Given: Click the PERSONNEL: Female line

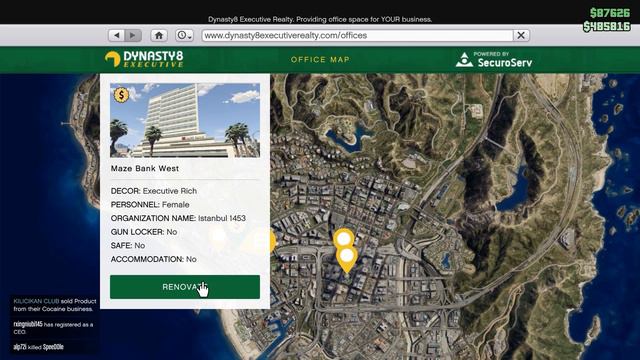Looking at the screenshot, I should click(x=150, y=204).
